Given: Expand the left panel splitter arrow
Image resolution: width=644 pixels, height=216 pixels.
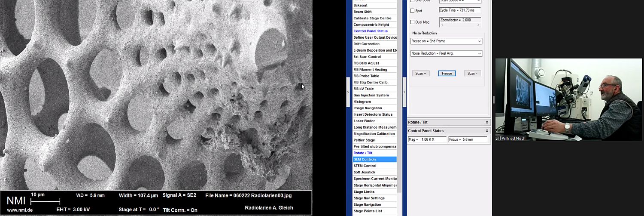Looking at the screenshot, I should point(348,92).
